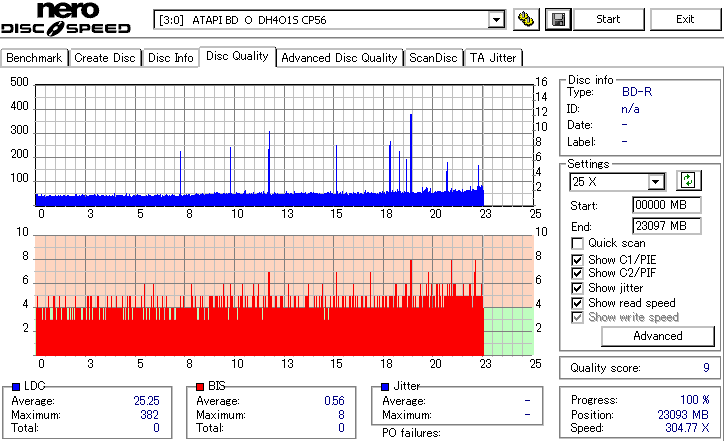Switch to the ScanDisc tab

pos(433,58)
